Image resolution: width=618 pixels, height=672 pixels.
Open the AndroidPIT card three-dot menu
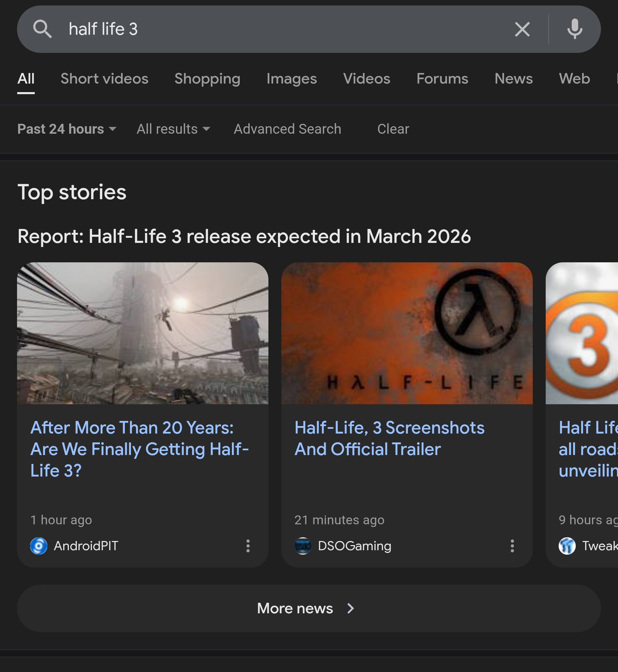pos(248,546)
